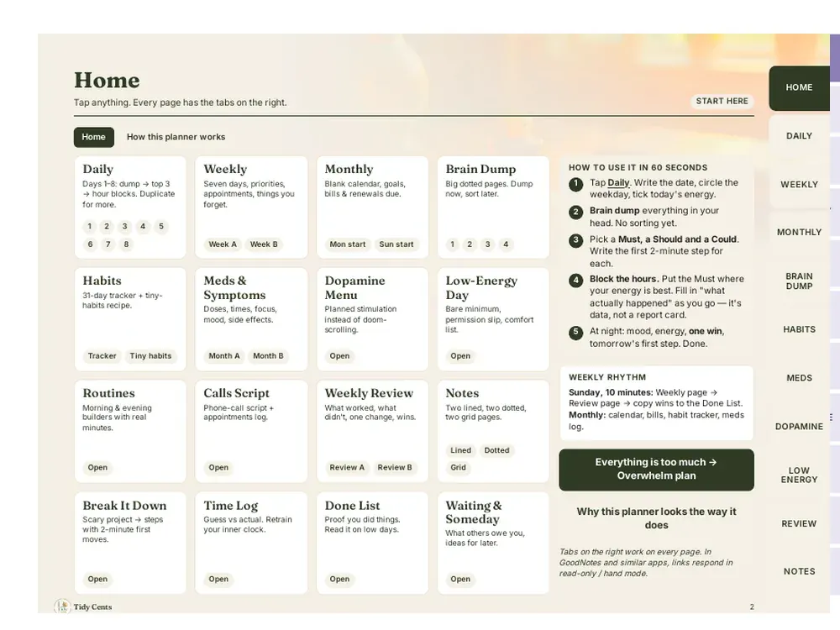Click the Home page title
840x630 pixels.
pyautogui.click(x=107, y=81)
